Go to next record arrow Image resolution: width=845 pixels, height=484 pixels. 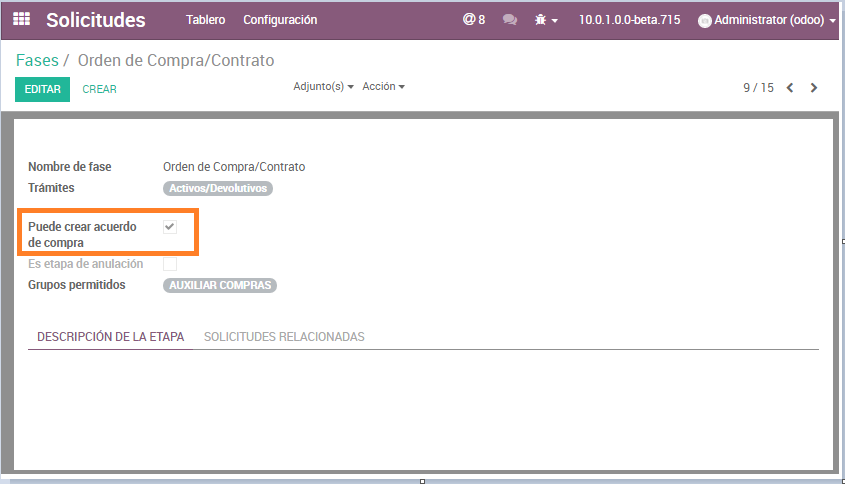point(814,88)
